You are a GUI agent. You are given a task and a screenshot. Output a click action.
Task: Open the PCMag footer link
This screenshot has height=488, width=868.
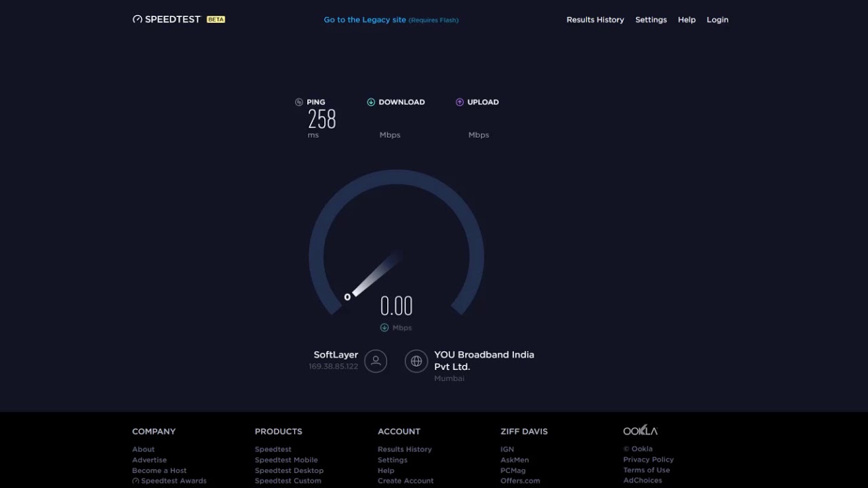tap(513, 470)
